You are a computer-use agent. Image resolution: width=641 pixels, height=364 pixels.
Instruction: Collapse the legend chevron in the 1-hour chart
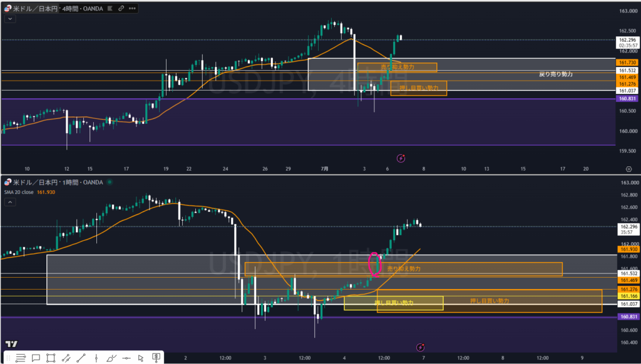click(10, 202)
